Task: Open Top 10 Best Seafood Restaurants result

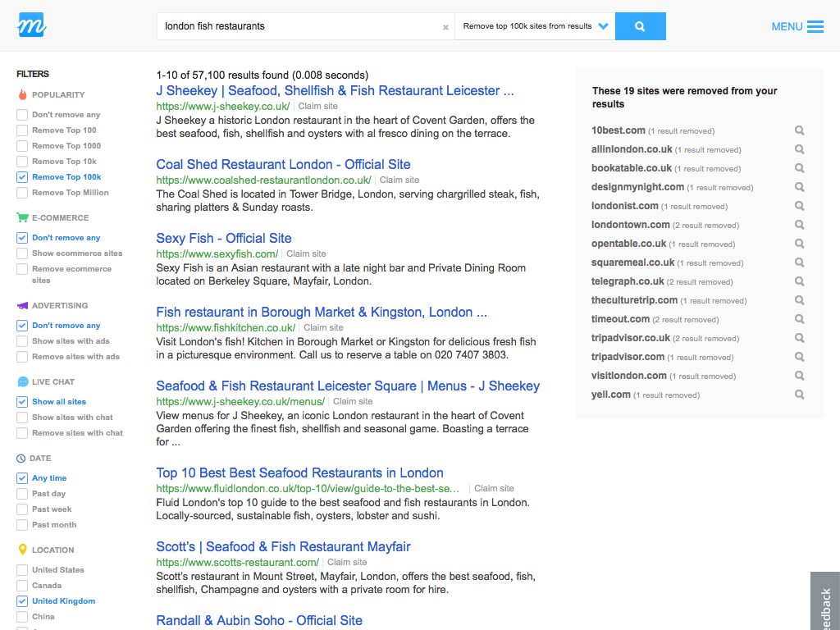Action: pyautogui.click(x=300, y=473)
